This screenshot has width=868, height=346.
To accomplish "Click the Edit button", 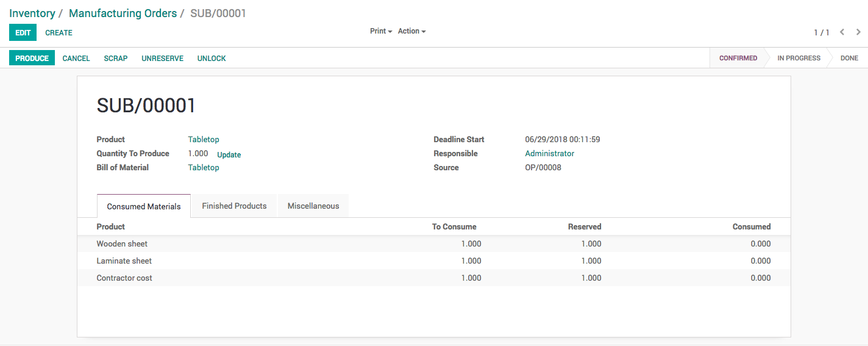I will pos(23,33).
